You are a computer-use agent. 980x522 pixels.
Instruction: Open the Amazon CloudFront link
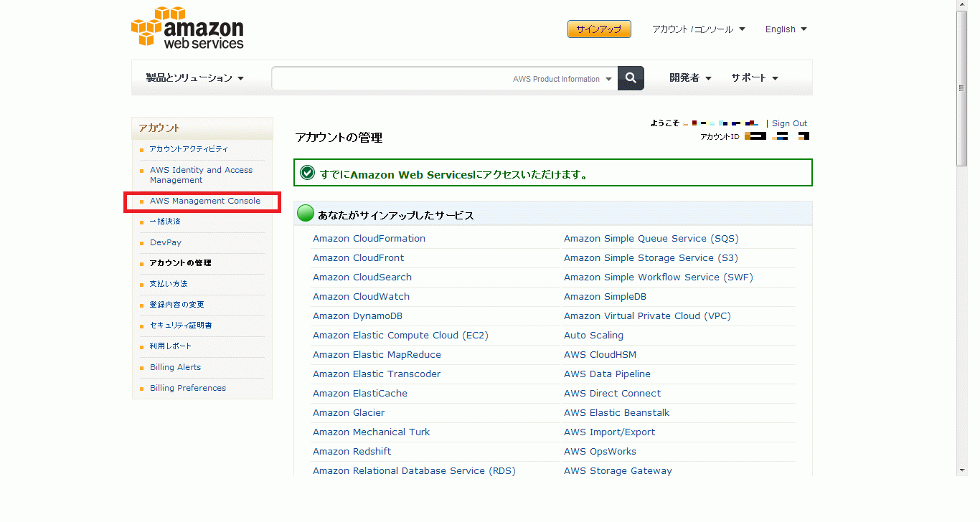[358, 258]
